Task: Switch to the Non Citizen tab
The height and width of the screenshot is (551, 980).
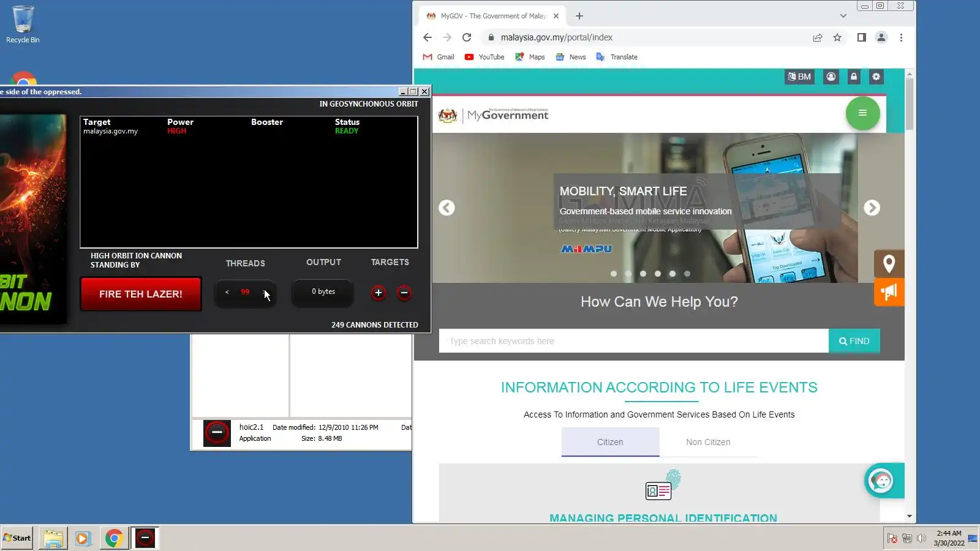Action: tap(708, 442)
